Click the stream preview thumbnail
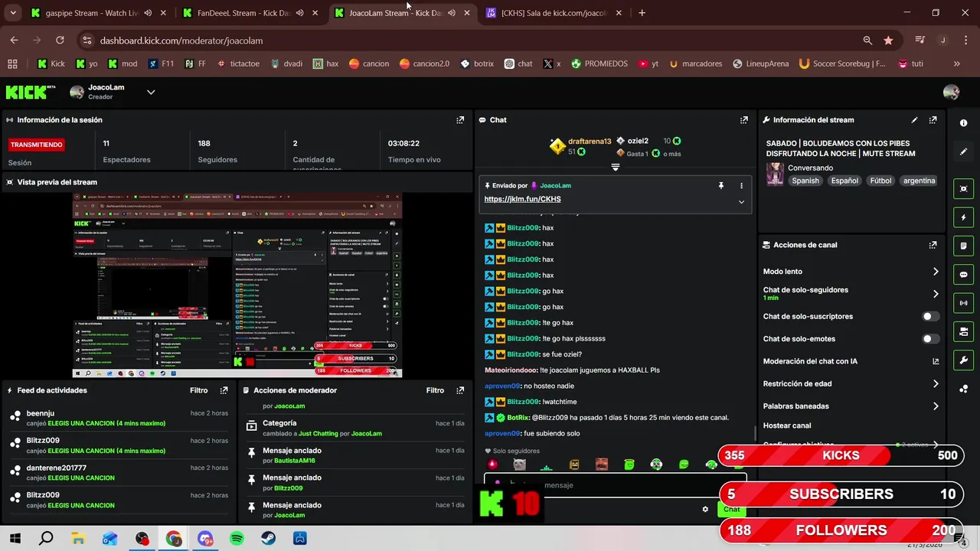 click(237, 285)
